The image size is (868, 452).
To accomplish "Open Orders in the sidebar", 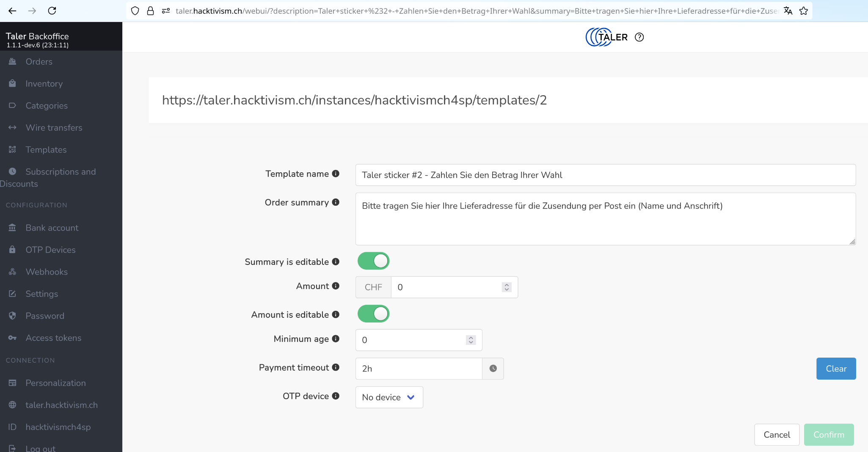I will point(39,62).
